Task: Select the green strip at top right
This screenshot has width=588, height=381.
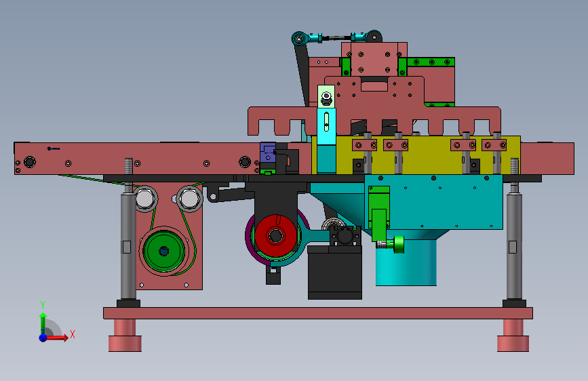Action: 431,62
